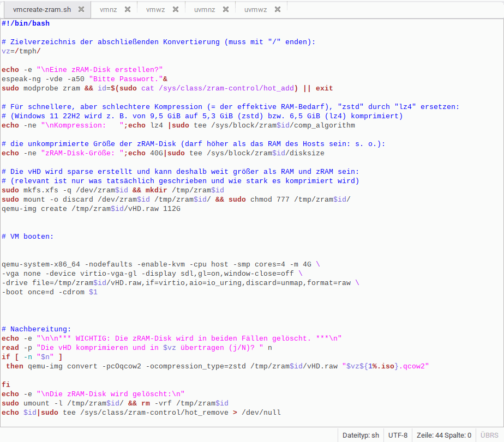The height and width of the screenshot is (442, 504).
Task: Click the '# Für schnellere, aber schlechtere' comment
Action: coord(231,107)
